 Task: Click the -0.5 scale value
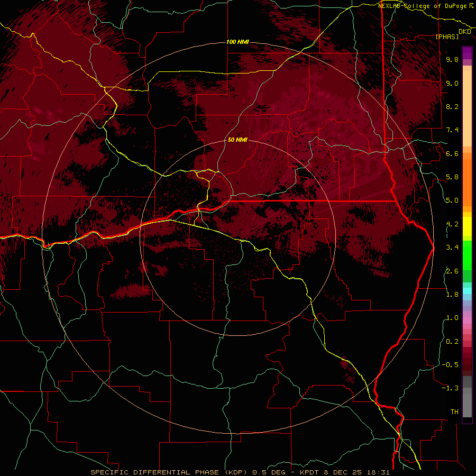tap(450, 365)
